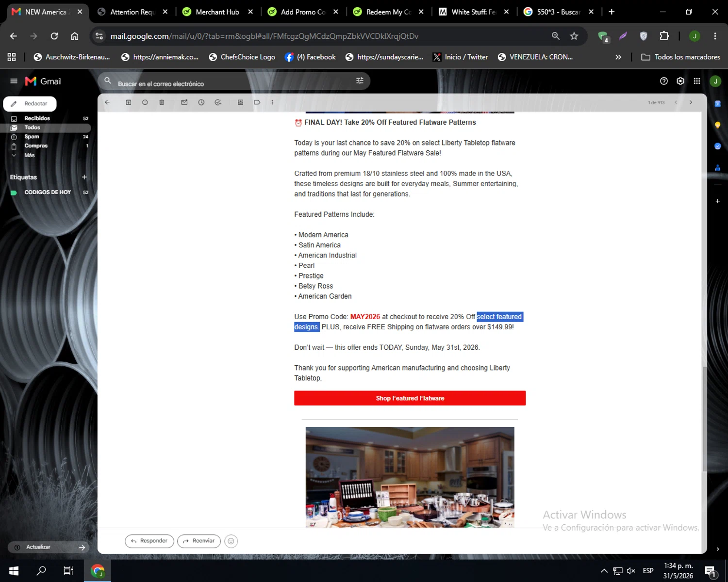The width and height of the screenshot is (728, 582).
Task: Open Gmail main menu hamburger
Action: (x=14, y=81)
